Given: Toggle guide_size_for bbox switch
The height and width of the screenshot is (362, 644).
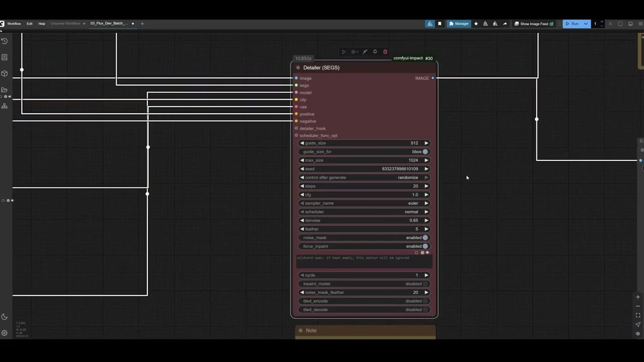Looking at the screenshot, I should tap(425, 152).
